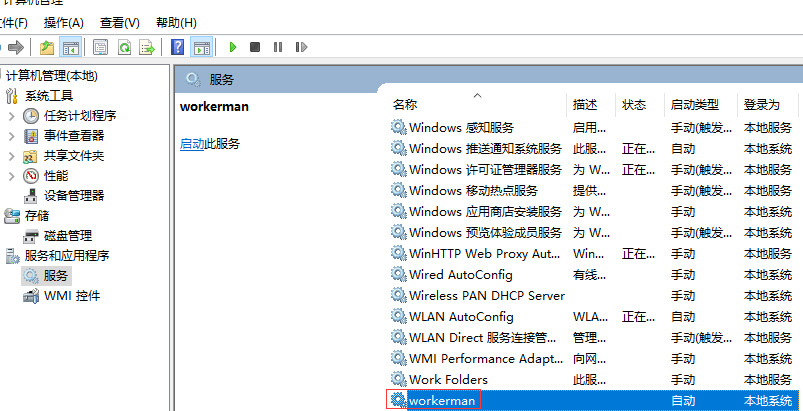803x411 pixels.
Task: Open 设备管理器 in the tree
Action: point(74,196)
